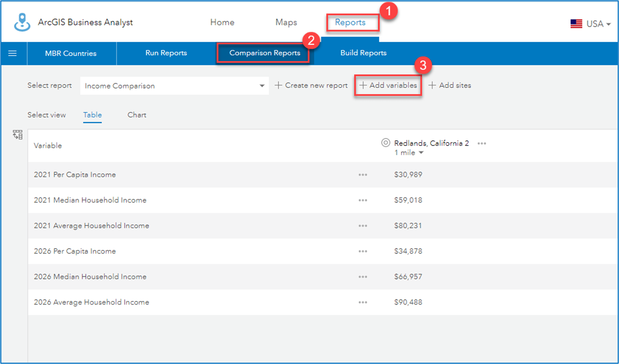Click the USA flag icon
Image resolution: width=619 pixels, height=364 pixels.
(576, 23)
